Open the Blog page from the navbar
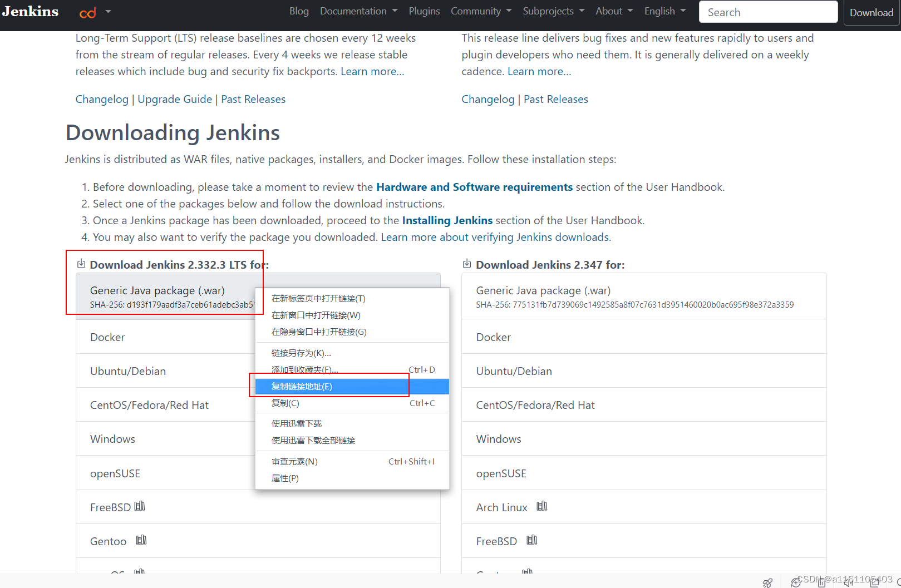This screenshot has width=901, height=588. point(299,11)
